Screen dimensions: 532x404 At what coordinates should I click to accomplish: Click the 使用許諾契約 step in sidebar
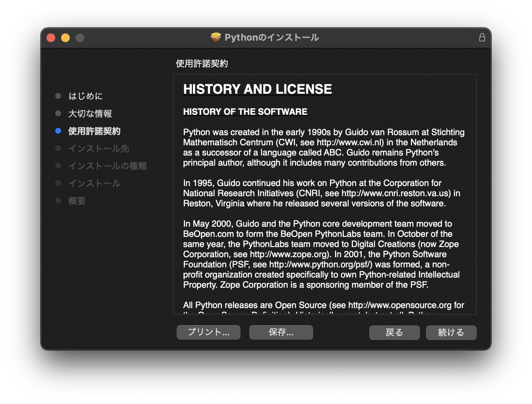coord(94,131)
